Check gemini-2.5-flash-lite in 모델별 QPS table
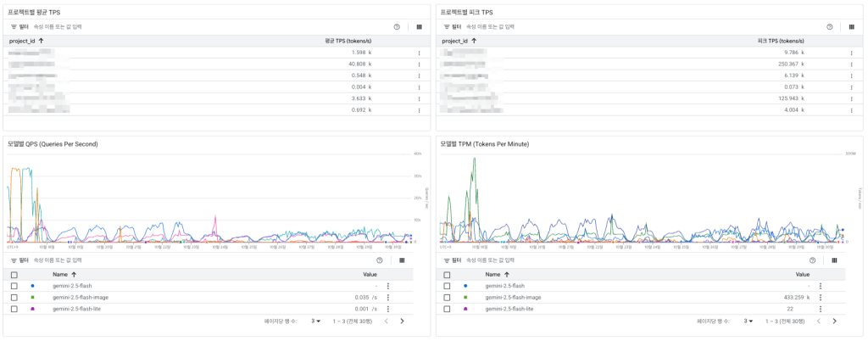 pyautogui.click(x=14, y=309)
